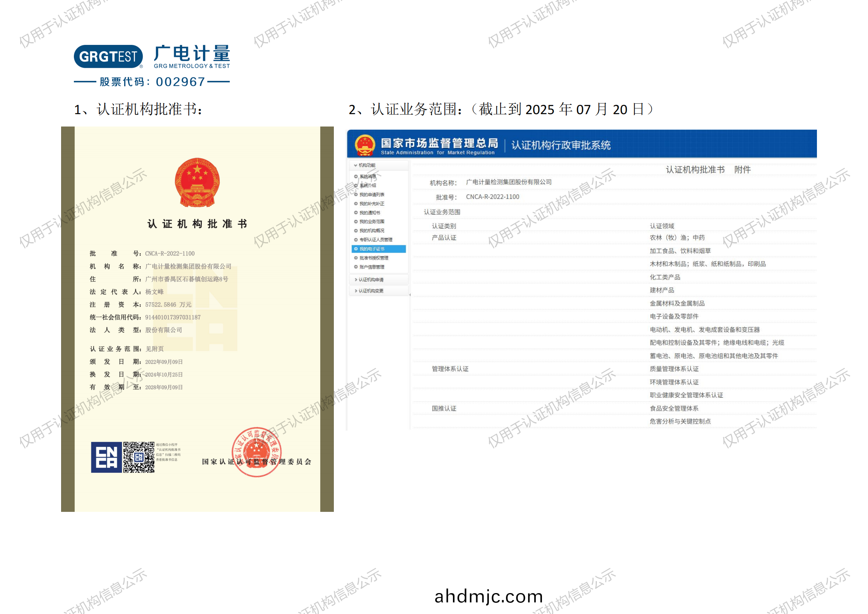Click the arrow icon beside 系统消息

356,176
